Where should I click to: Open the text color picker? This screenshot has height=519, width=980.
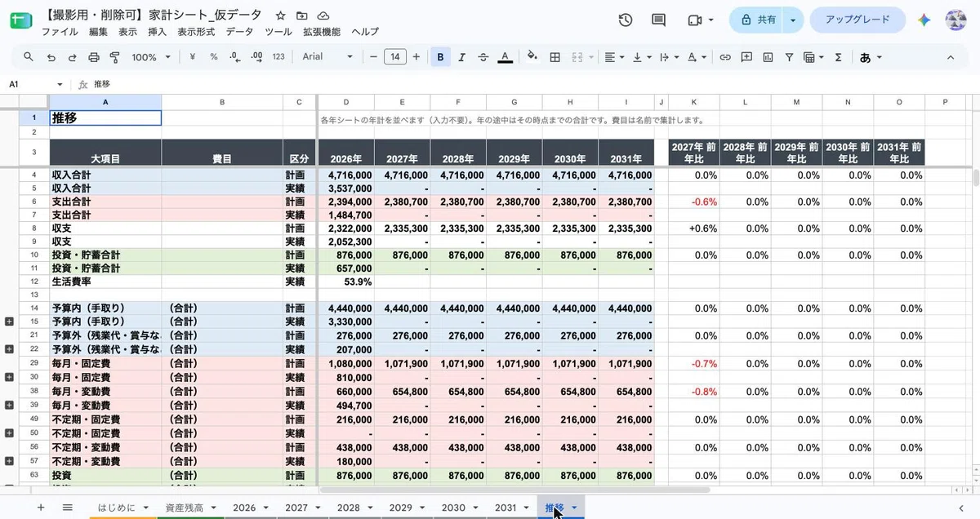[x=506, y=57]
